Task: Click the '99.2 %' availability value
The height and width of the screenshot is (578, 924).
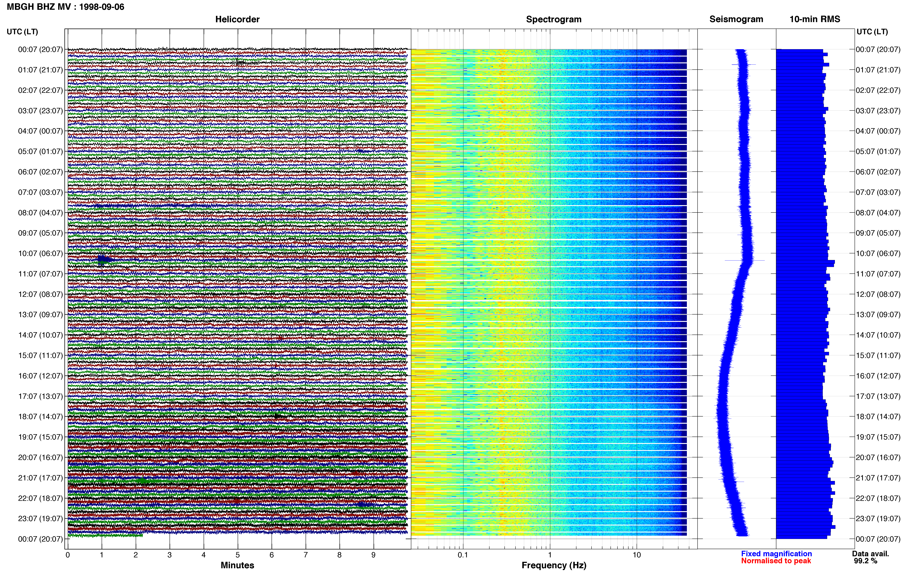Action: pyautogui.click(x=866, y=561)
